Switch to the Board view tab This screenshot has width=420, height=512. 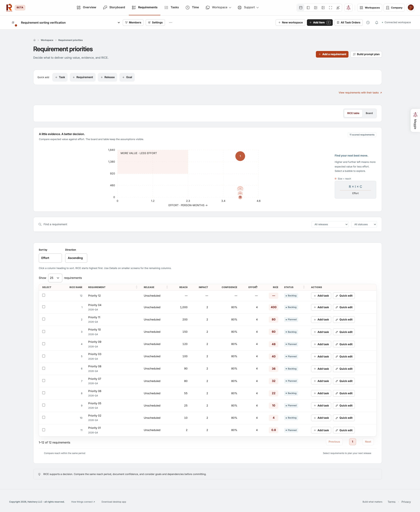click(369, 113)
